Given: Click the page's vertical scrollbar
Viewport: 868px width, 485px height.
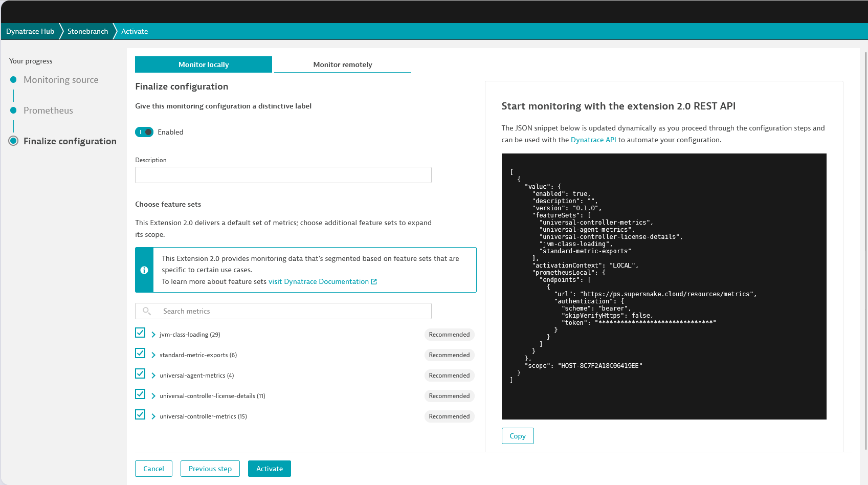Looking at the screenshot, I should [865, 251].
